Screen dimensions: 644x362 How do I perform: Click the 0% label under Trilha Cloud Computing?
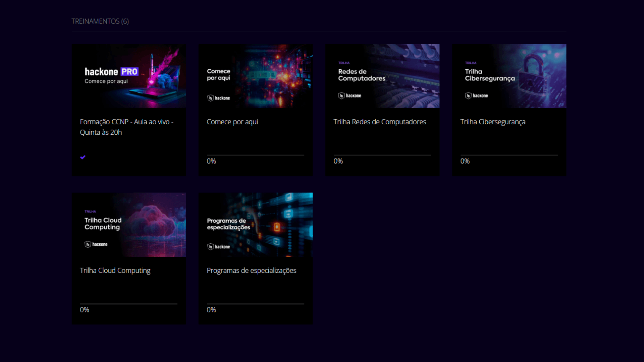tap(85, 310)
